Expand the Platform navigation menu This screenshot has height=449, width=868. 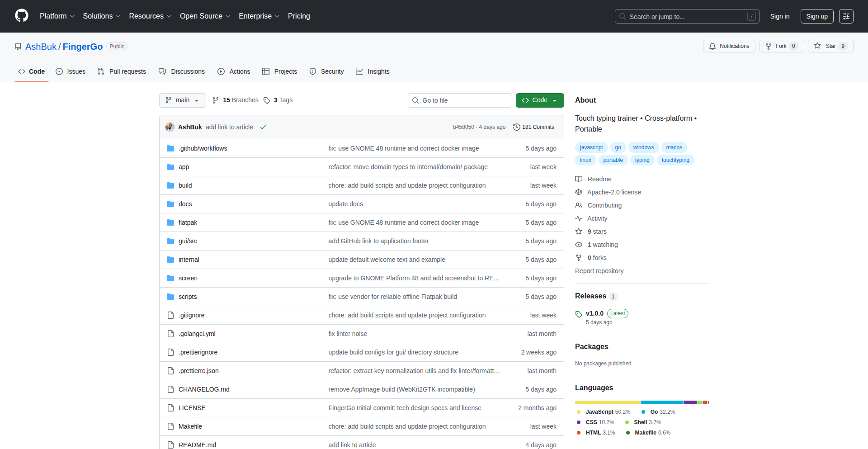57,16
